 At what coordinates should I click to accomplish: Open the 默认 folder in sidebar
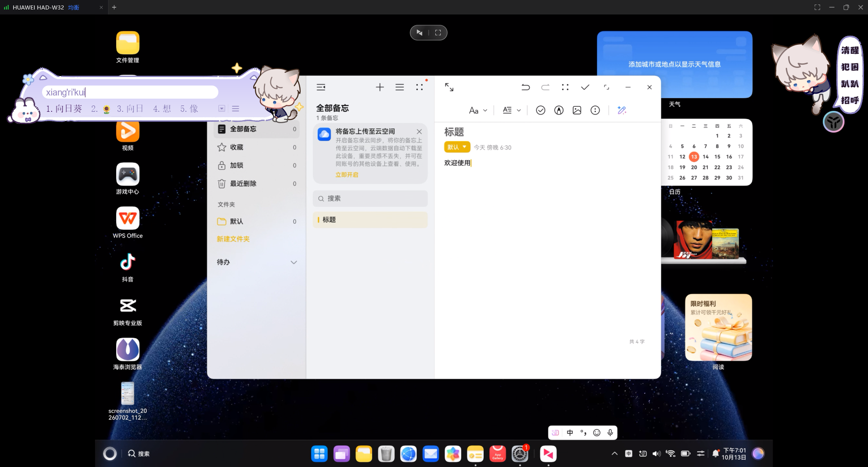(x=256, y=221)
